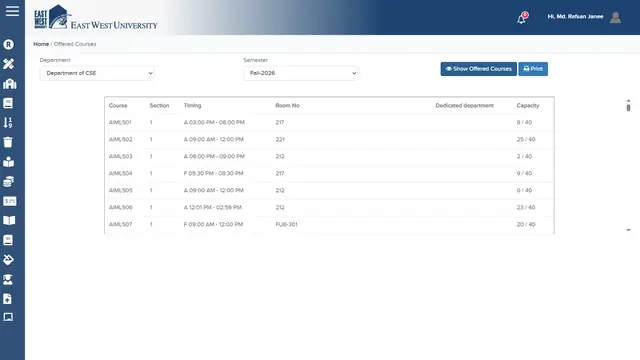This screenshot has height=360, width=640.
Task: Select course AIML504 in table
Action: pyautogui.click(x=120, y=173)
